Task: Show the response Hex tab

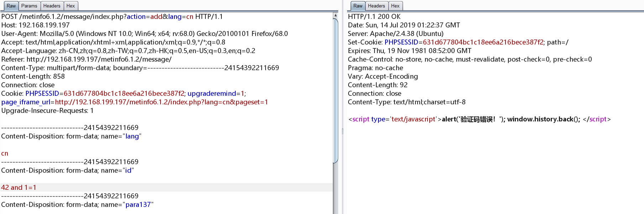Action: 396,6
